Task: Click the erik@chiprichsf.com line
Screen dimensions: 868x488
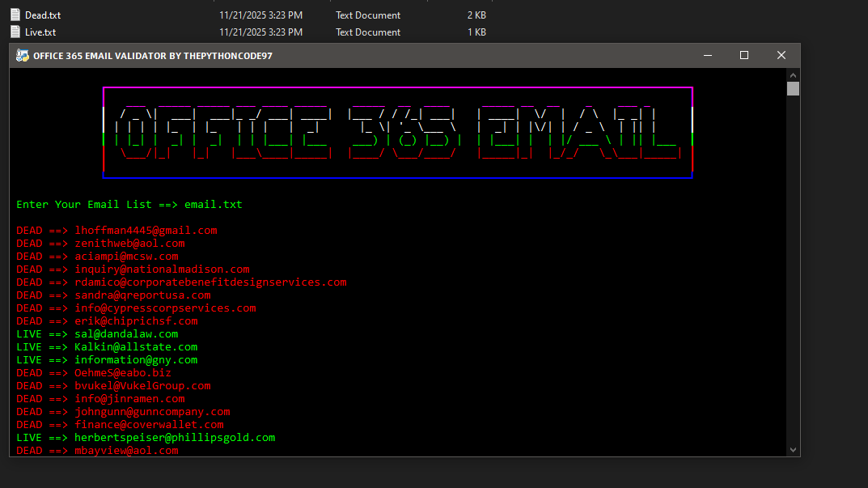Action: [107, 321]
